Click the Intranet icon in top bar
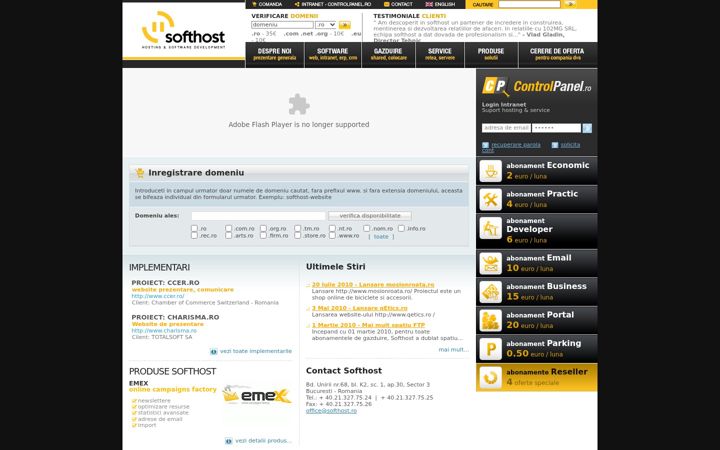 tap(297, 4)
